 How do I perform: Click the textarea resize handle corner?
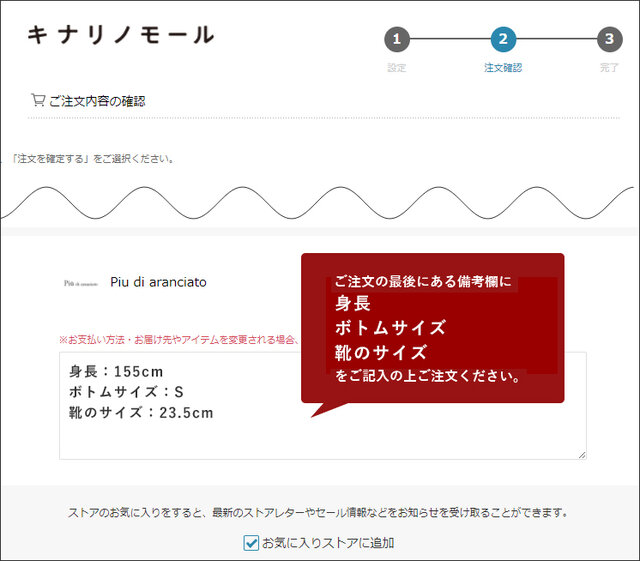click(582, 455)
